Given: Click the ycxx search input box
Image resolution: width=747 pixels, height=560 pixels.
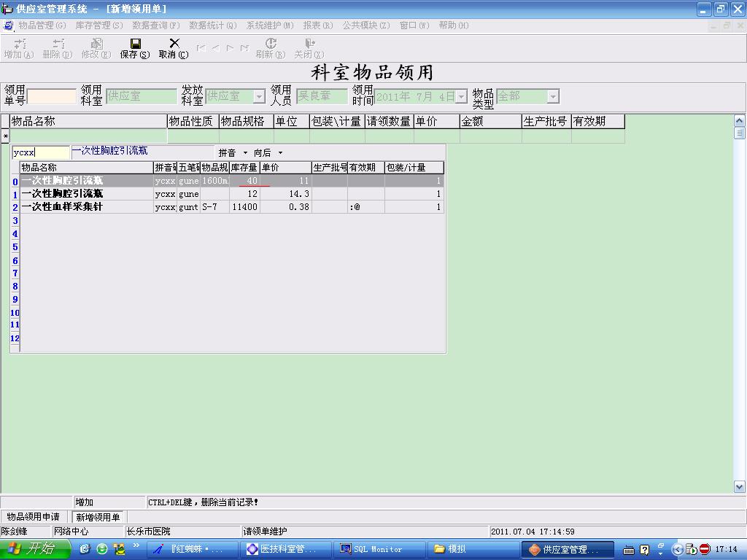Looking at the screenshot, I should coord(41,152).
